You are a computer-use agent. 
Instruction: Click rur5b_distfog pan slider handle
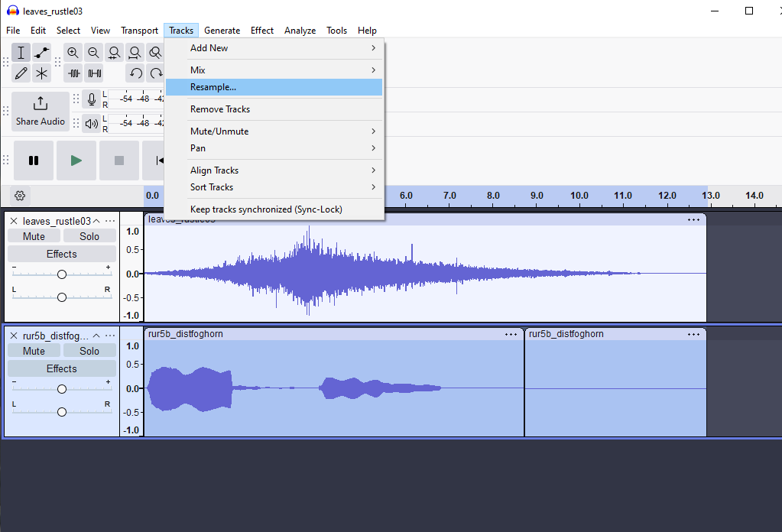coord(62,412)
